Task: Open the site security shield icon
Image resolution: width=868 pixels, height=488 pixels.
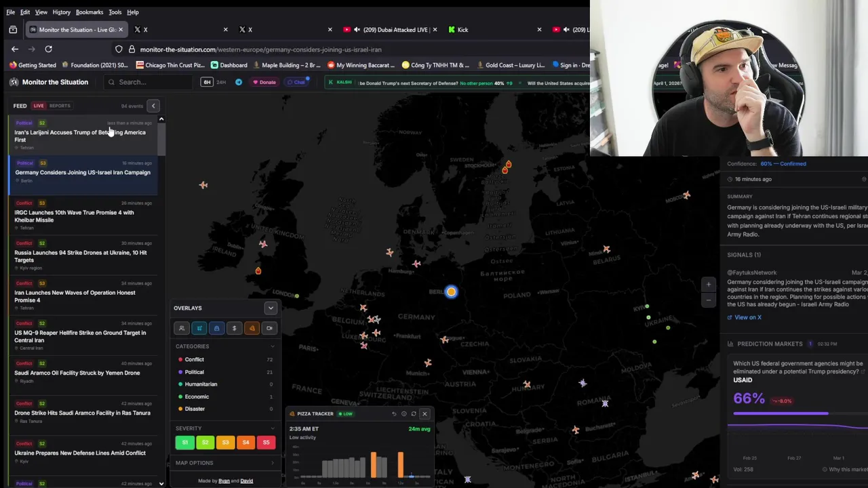Action: pyautogui.click(x=119, y=49)
